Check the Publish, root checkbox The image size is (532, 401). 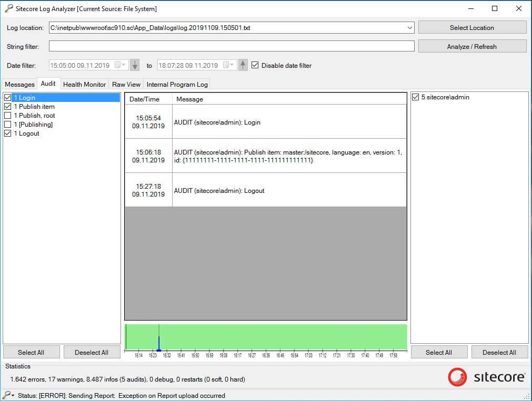8,116
